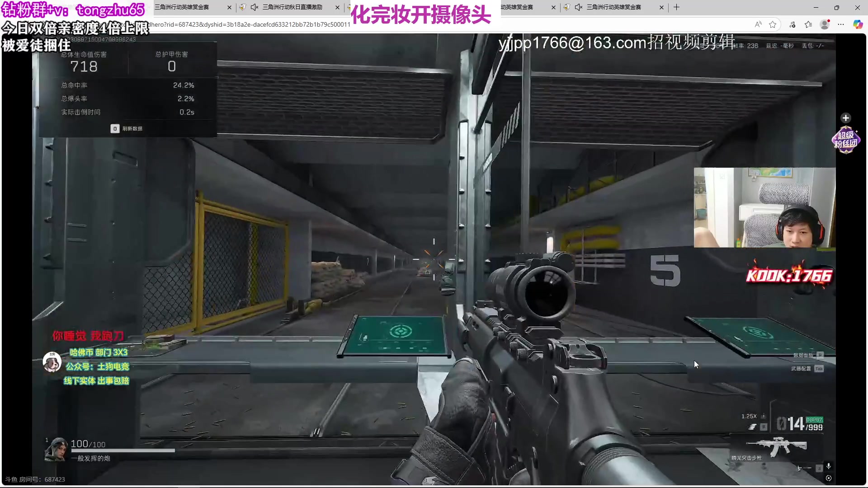The image size is (868, 488).
Task: Close the first 三角洲行动英雄赏金赛 tab
Action: coord(229,7)
